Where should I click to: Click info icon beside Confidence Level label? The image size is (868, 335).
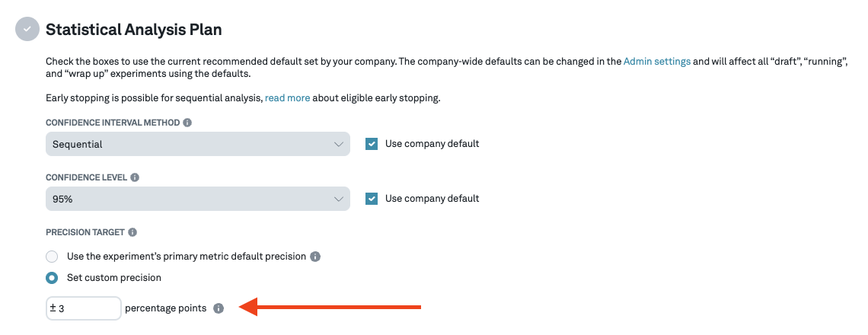(135, 177)
